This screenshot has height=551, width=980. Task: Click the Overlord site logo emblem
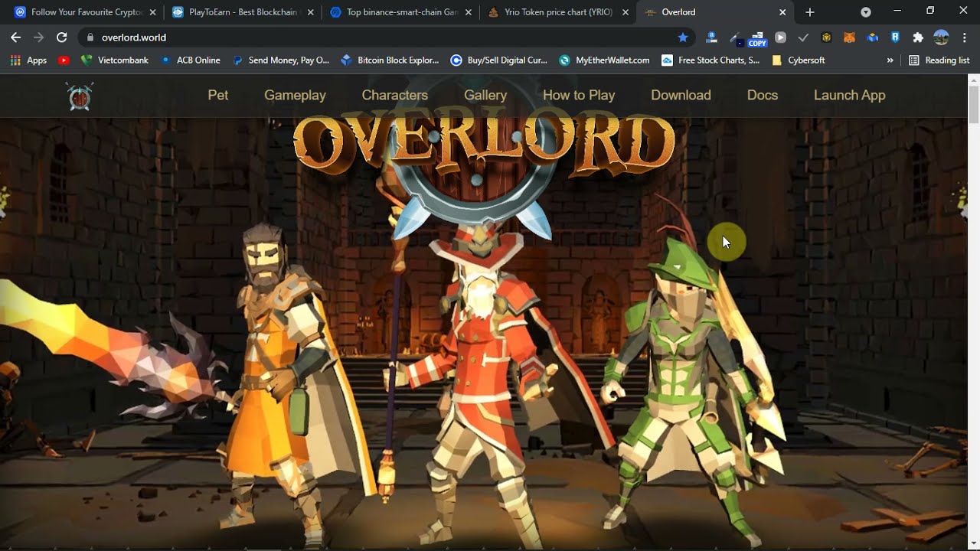tap(80, 96)
